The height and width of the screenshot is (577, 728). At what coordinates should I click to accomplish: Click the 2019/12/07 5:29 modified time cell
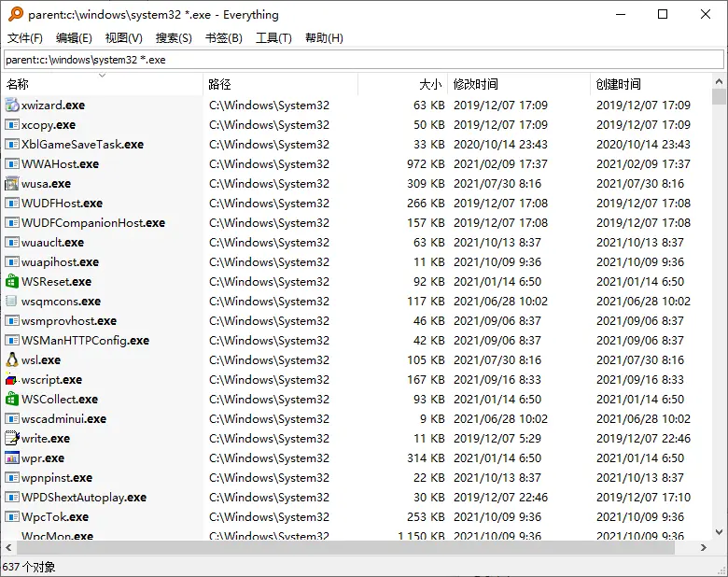coord(497,439)
